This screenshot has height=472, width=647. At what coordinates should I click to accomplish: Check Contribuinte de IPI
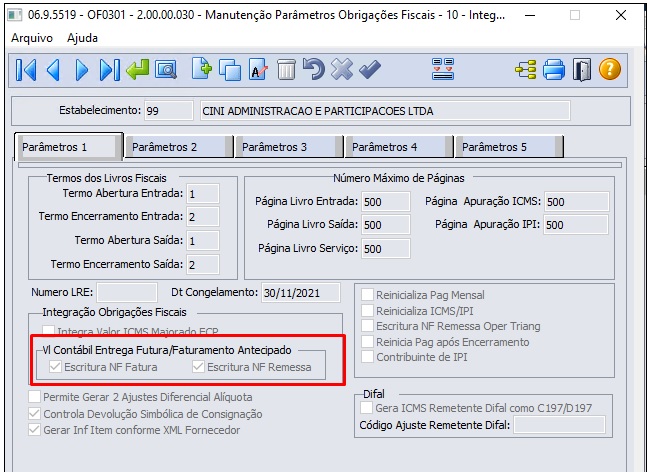click(x=367, y=357)
